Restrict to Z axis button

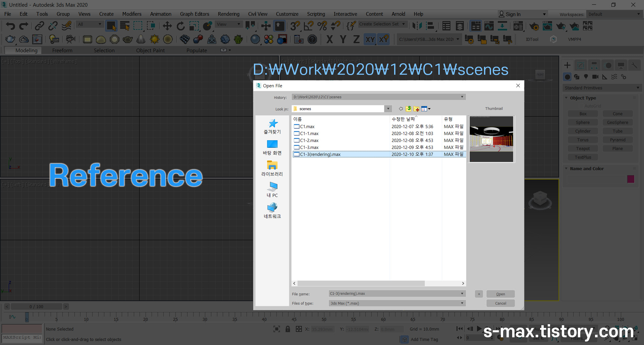[x=356, y=40]
